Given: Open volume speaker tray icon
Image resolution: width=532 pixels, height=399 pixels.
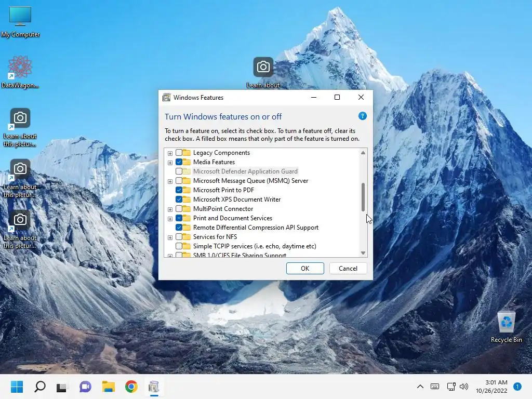Looking at the screenshot, I should pyautogui.click(x=464, y=387).
